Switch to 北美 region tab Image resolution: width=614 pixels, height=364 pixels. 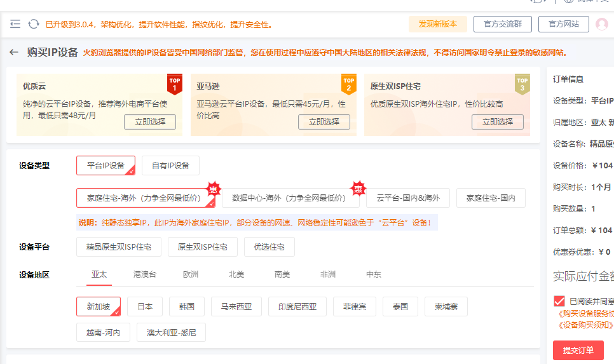[236, 274]
